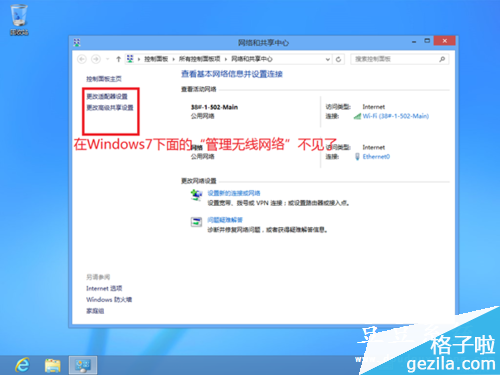Expand the arrow after 控制面板 breadcrumb
The image size is (500, 375).
(173, 59)
